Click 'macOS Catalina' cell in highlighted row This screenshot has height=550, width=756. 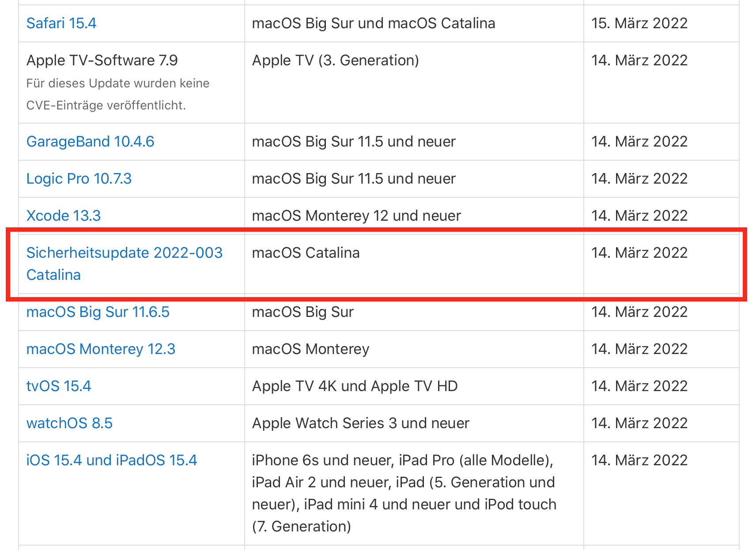coord(306,253)
